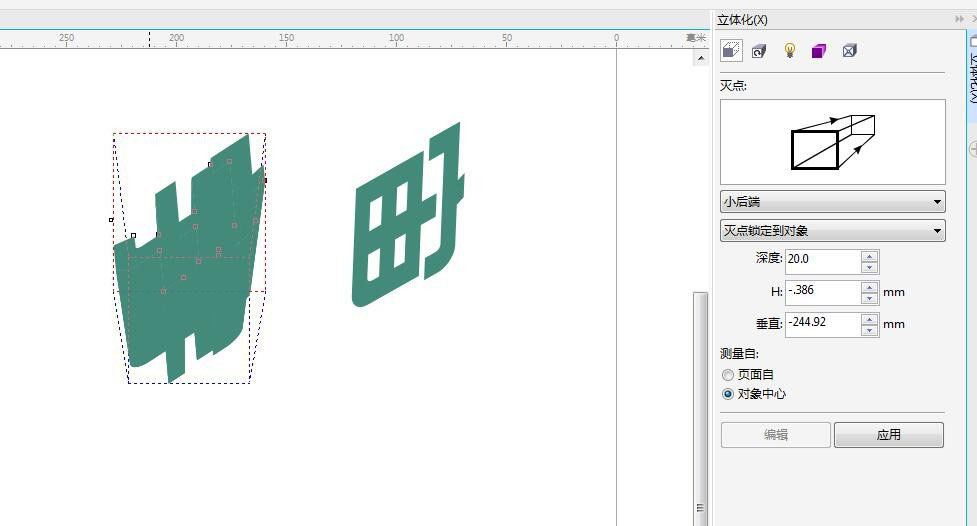Click the vanishing point preview diagram

(832, 141)
